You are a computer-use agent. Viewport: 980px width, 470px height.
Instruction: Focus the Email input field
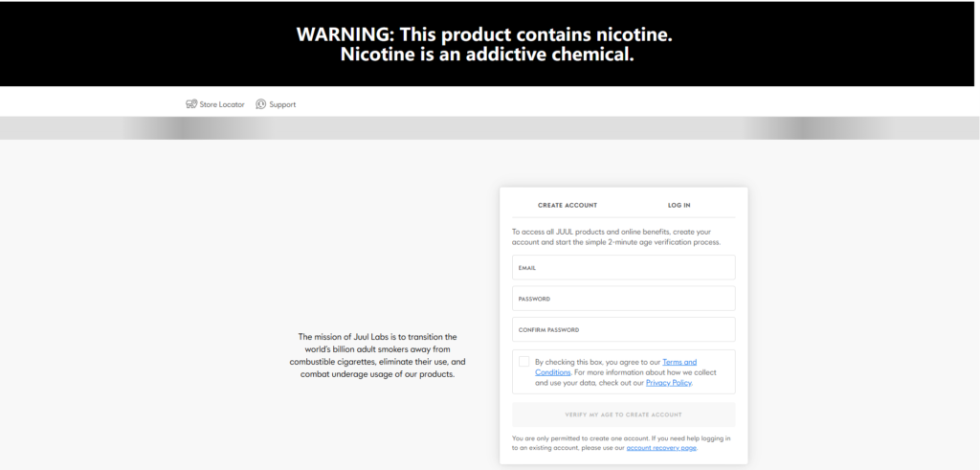pos(623,267)
